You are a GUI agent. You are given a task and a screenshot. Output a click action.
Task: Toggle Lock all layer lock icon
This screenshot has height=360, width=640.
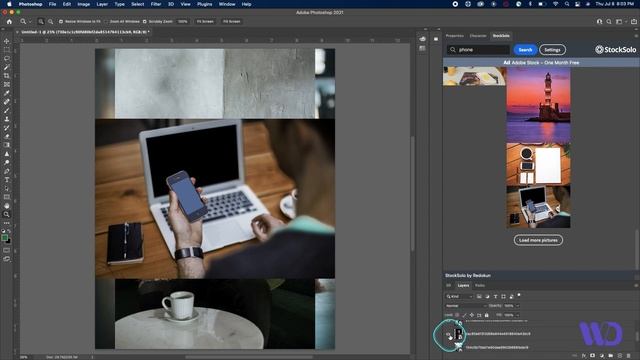[487, 315]
